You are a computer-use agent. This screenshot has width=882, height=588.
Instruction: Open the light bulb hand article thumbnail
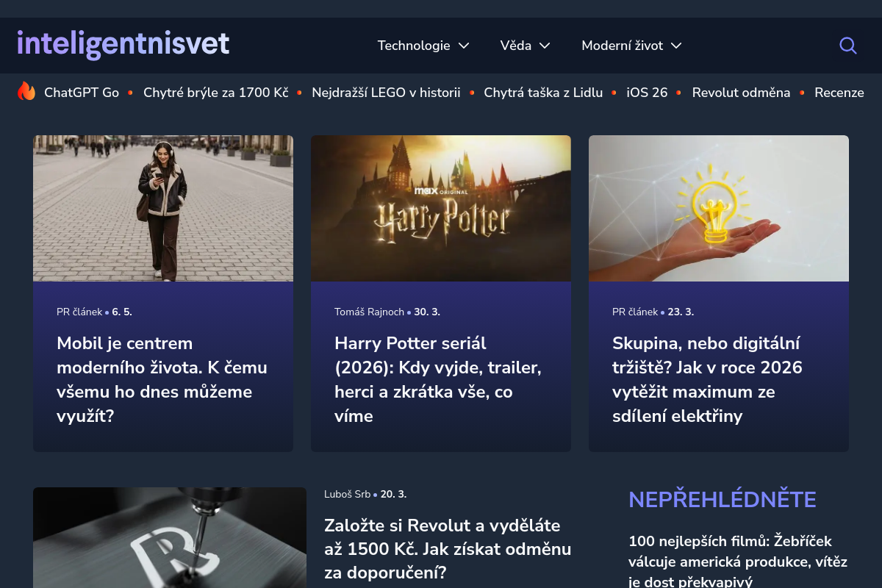(719, 208)
